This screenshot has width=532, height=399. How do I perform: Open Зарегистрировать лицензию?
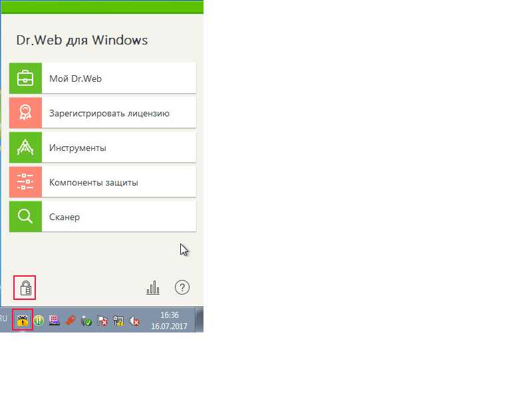click(x=102, y=112)
